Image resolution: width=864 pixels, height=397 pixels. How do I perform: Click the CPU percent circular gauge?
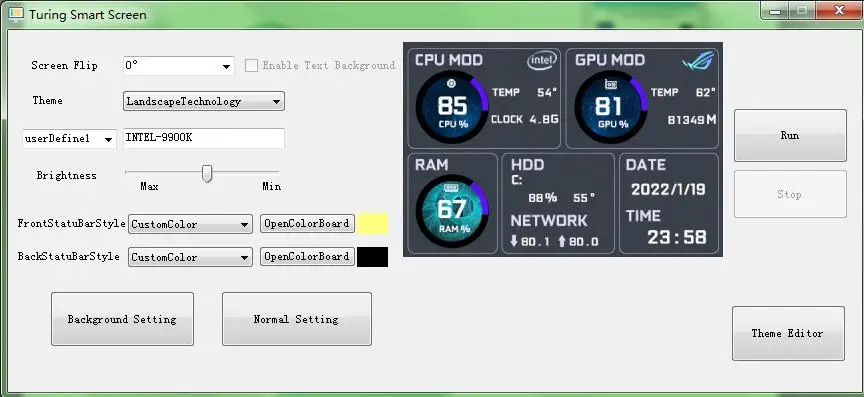coord(452,106)
